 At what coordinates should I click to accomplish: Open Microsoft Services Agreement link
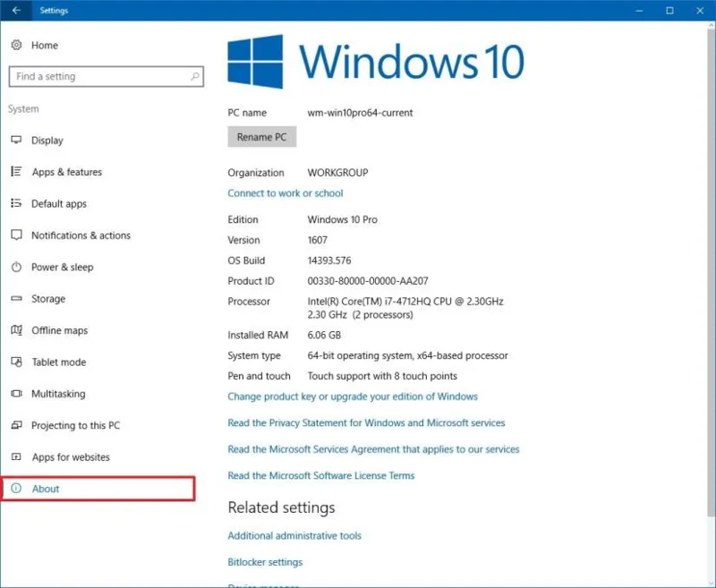pyautogui.click(x=373, y=449)
